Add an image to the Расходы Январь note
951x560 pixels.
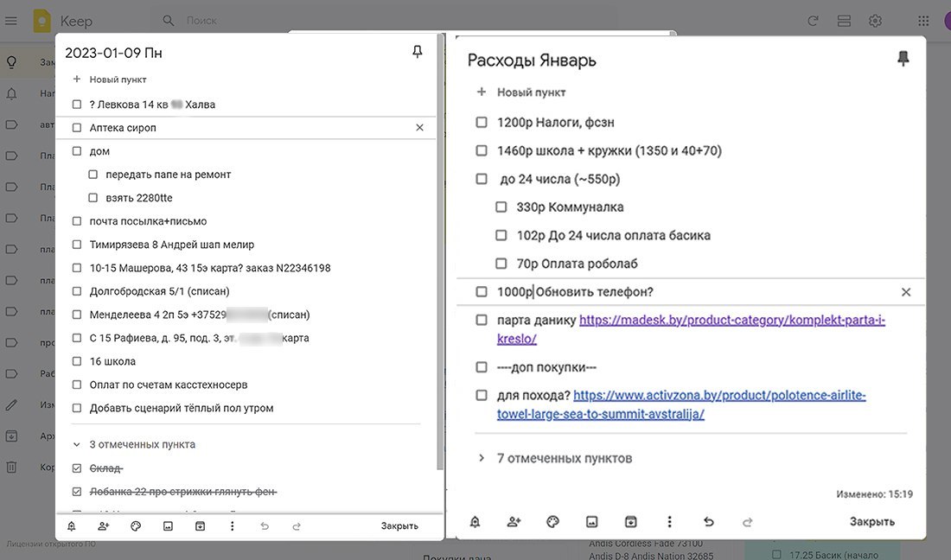click(x=592, y=522)
